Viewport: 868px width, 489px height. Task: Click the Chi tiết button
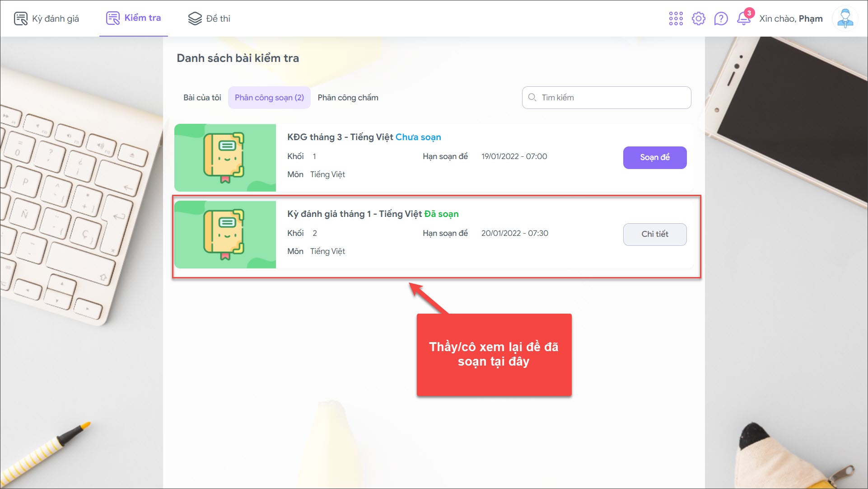click(x=654, y=234)
